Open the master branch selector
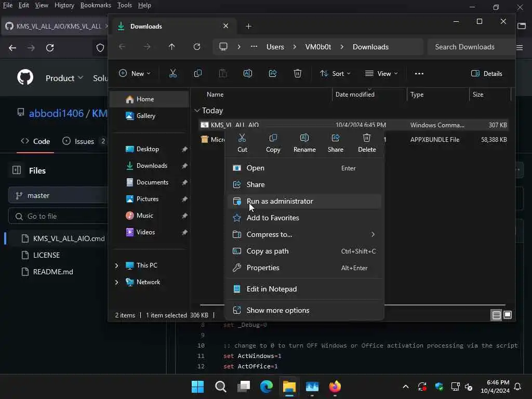The height and width of the screenshot is (399, 532). coord(58,195)
